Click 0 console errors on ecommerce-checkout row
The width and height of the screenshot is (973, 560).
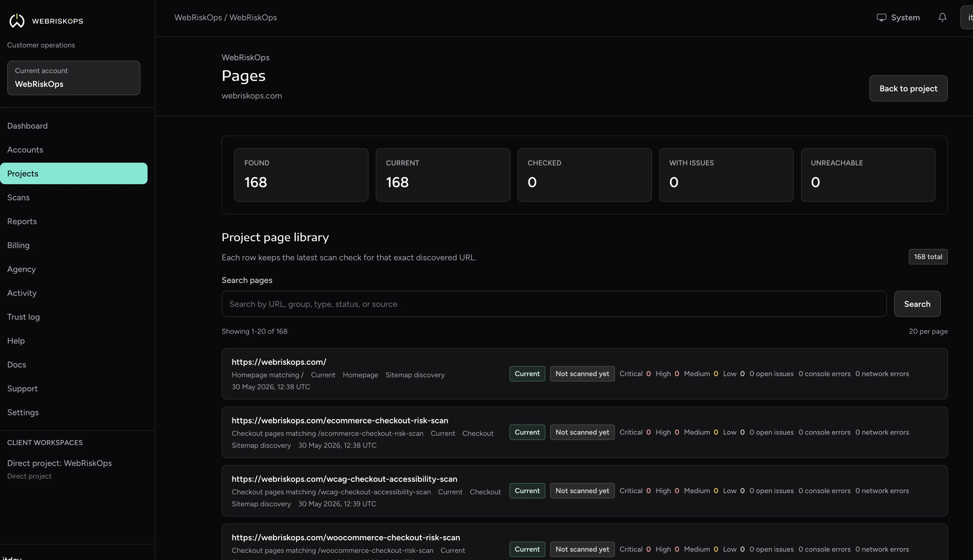[x=825, y=432]
